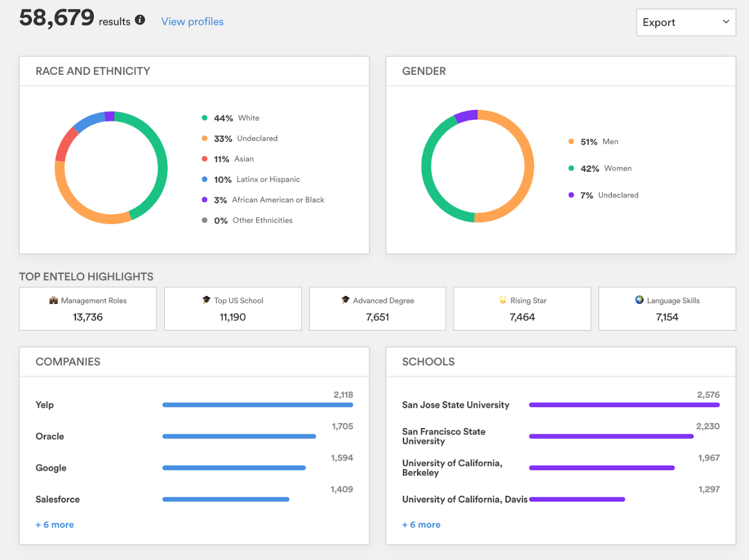Click the briefcase icon for Management Roles
This screenshot has width=749, height=560.
(x=53, y=300)
